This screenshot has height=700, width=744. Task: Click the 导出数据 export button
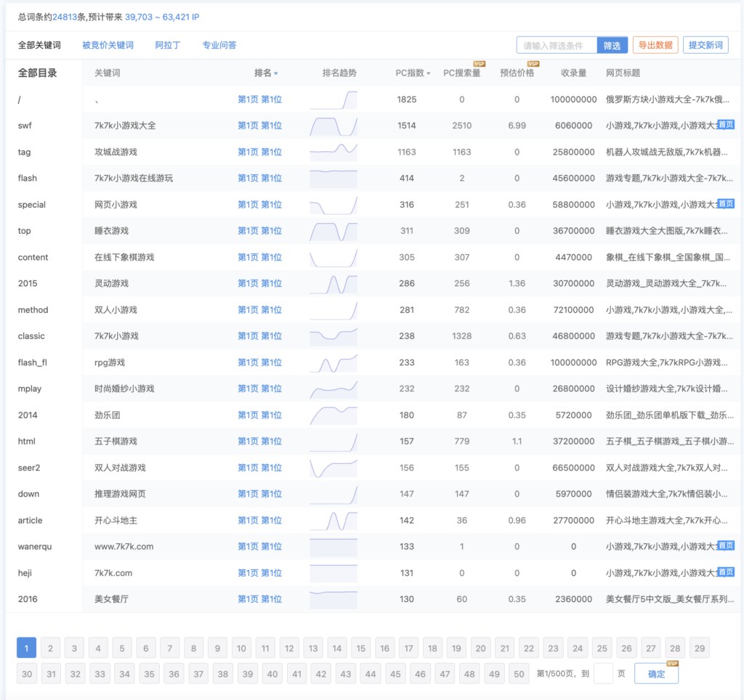coord(655,45)
